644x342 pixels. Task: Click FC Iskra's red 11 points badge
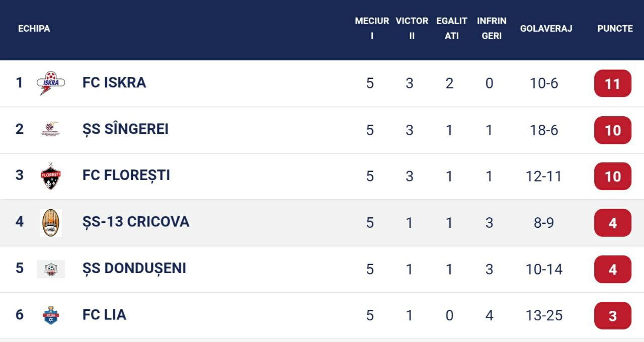(612, 83)
